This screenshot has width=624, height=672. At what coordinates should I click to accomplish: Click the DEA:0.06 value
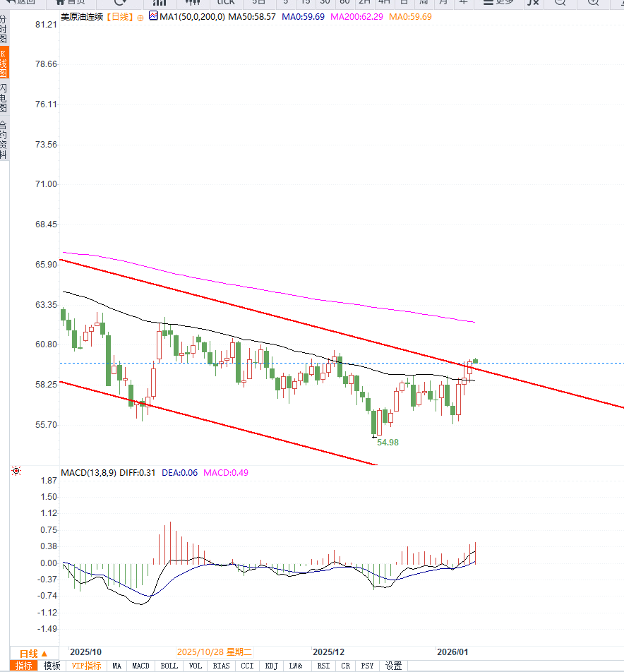(x=179, y=473)
